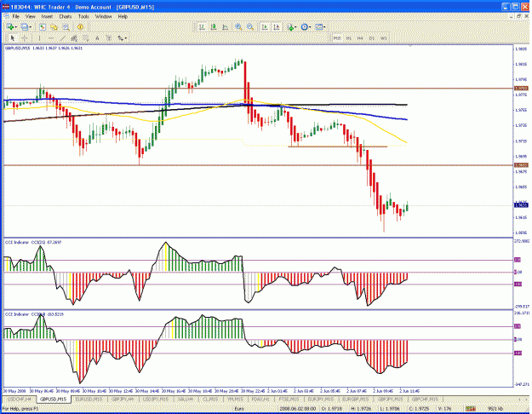532x414 pixels.
Task: Switch to the FDAX,H1 chart tab
Action: pos(260,399)
